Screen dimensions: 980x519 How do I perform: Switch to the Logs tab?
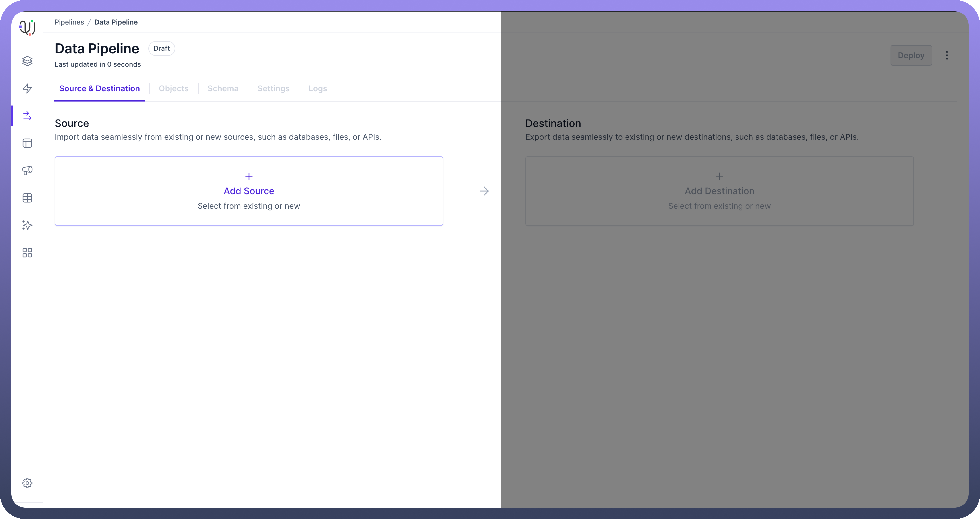(x=318, y=88)
